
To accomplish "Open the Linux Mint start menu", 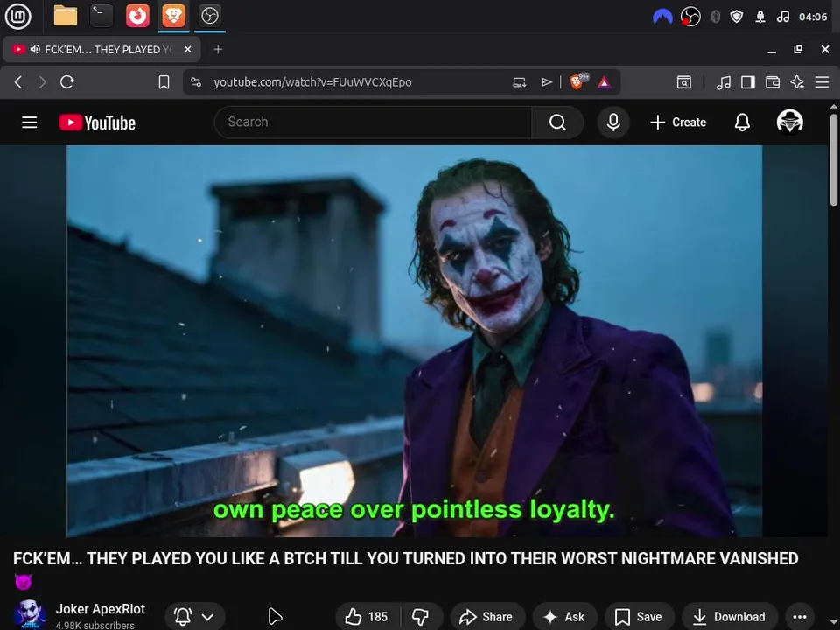I will 17,16.
